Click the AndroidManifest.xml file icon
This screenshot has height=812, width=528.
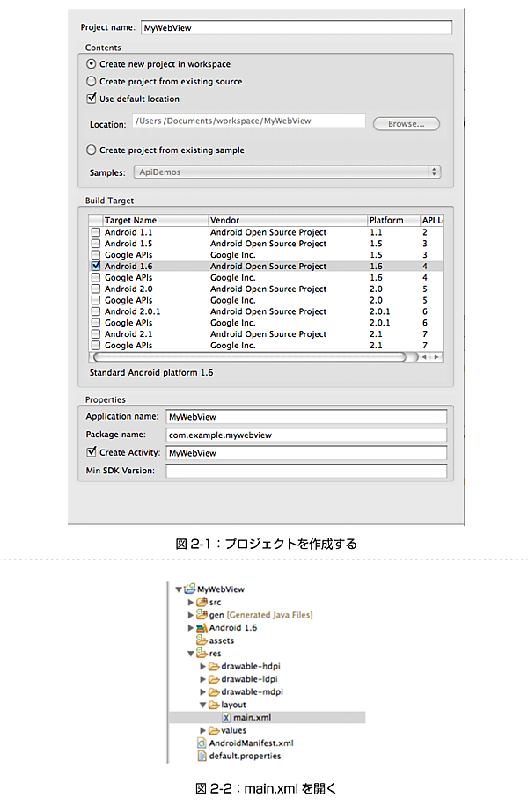(202, 743)
